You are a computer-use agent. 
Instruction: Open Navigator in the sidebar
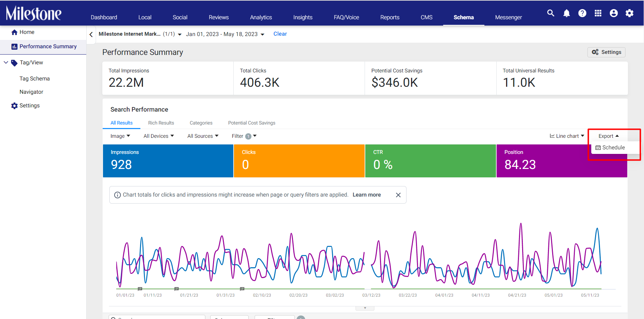(x=31, y=92)
